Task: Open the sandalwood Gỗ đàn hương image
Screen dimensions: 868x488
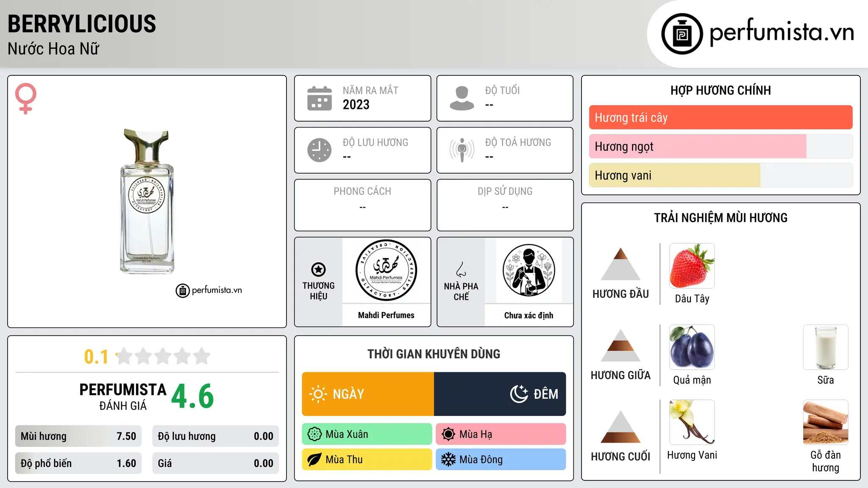Action: (826, 422)
